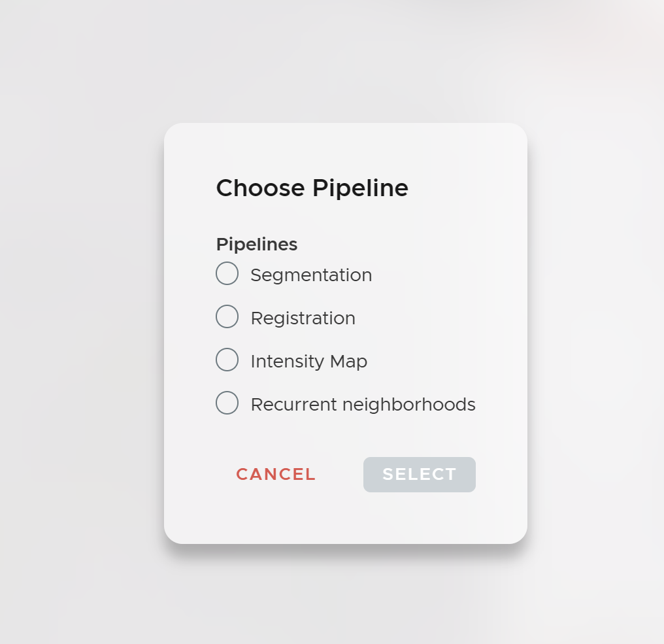The width and height of the screenshot is (664, 644).
Task: Choose the Registration radio circle
Action: click(227, 316)
